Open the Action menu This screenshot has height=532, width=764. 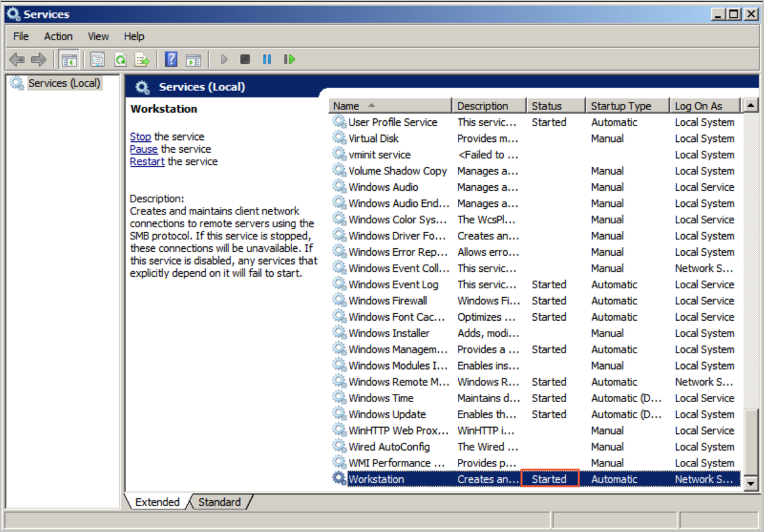[59, 36]
